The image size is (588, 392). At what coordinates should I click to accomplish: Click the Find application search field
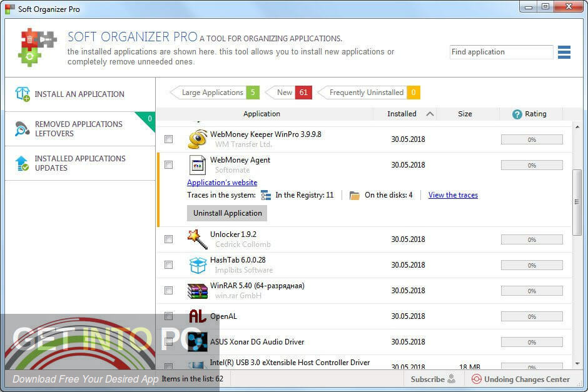point(502,52)
